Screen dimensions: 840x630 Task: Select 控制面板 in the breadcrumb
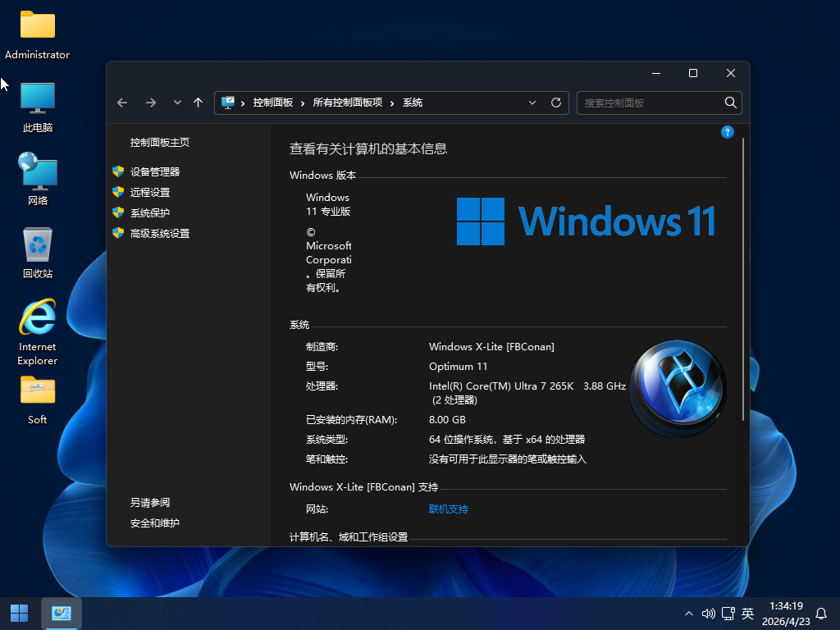click(x=273, y=103)
